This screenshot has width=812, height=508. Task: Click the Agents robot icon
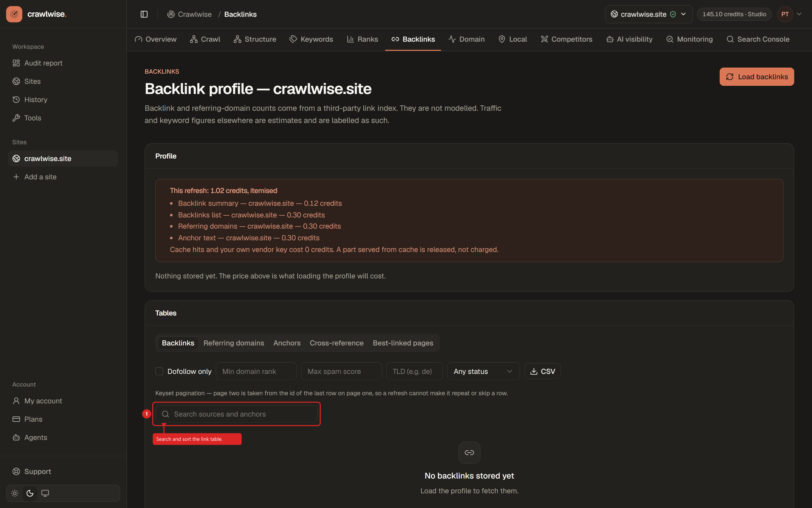tap(16, 437)
